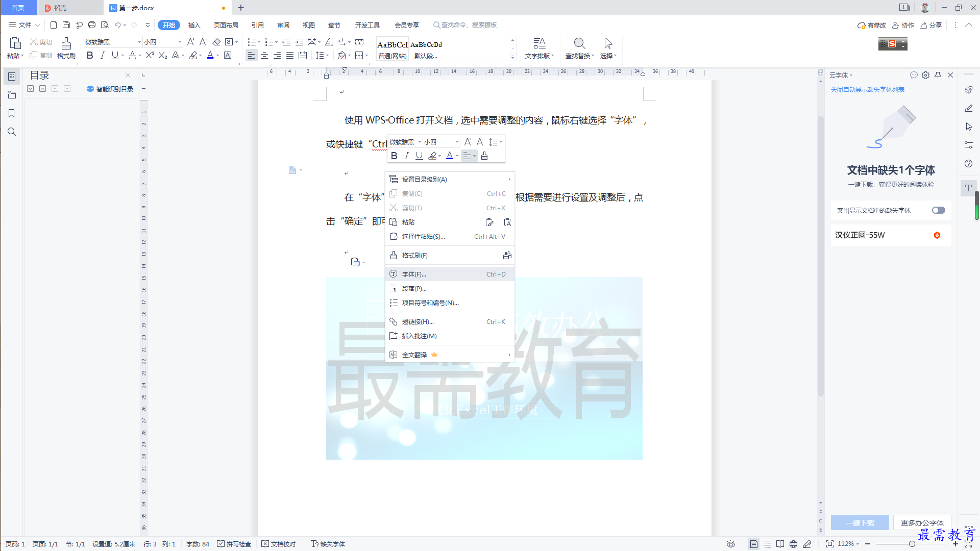Click clear formatting eraser icon
Viewport: 980px width, 551px height.
point(216,42)
